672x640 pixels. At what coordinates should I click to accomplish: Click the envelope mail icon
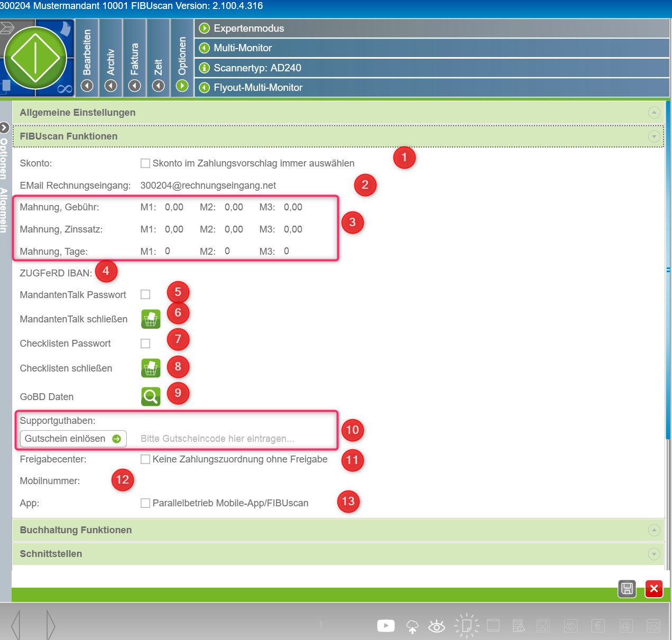click(653, 626)
